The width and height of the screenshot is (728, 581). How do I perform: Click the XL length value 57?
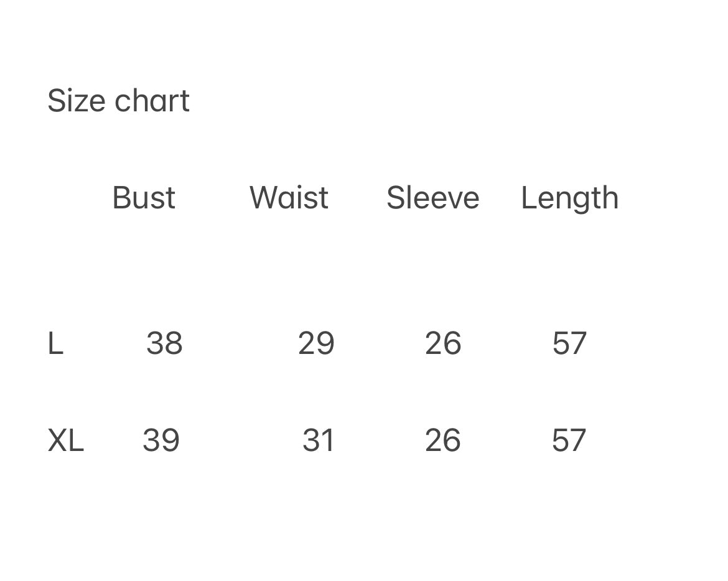point(569,441)
